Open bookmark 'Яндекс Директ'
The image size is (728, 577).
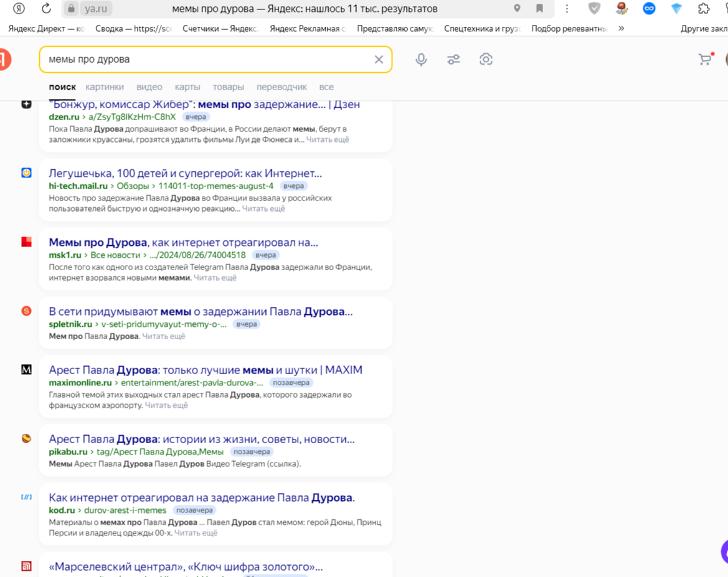click(x=46, y=28)
